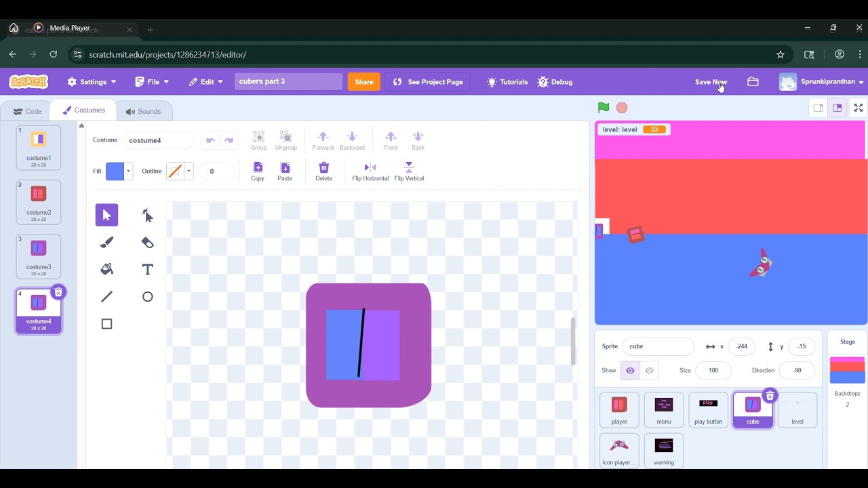Send shape to Back
This screenshot has height=488, width=868.
(418, 140)
